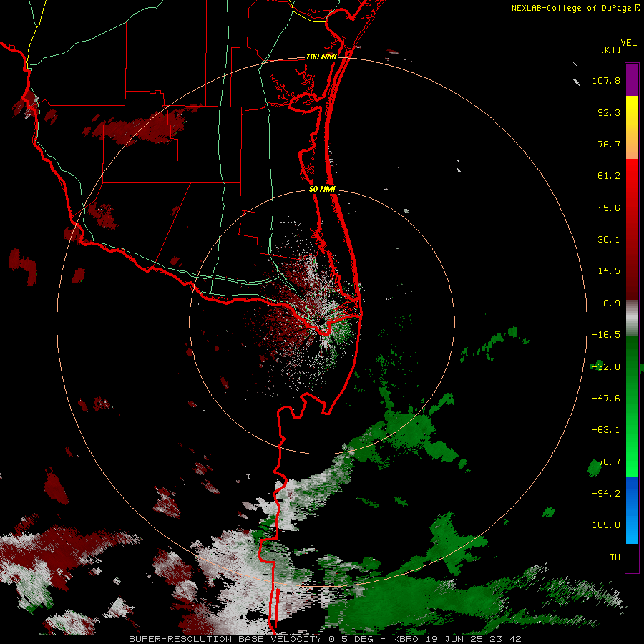The image size is (644, 644).
Task: Click the 76.7 legend value
Action: (x=609, y=144)
